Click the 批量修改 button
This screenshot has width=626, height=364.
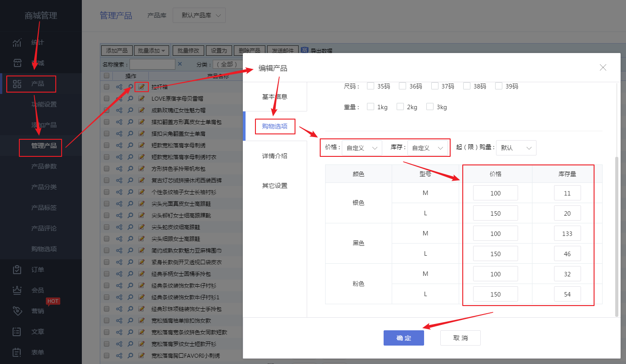tap(189, 50)
